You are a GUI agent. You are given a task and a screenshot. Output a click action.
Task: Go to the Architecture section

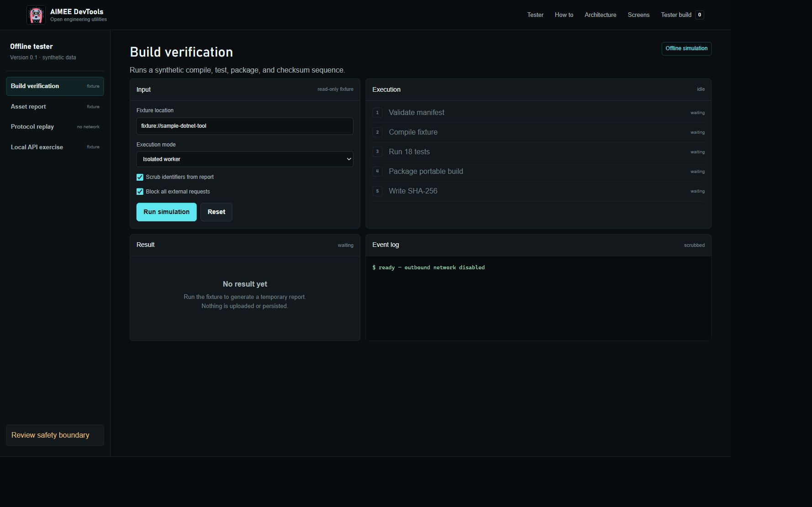point(600,15)
